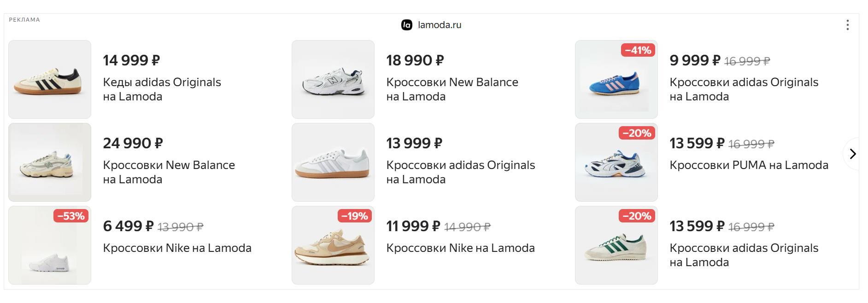Open the New Balance sneaker photo for 24 990 ₽
This screenshot has width=868, height=303.
[x=50, y=162]
